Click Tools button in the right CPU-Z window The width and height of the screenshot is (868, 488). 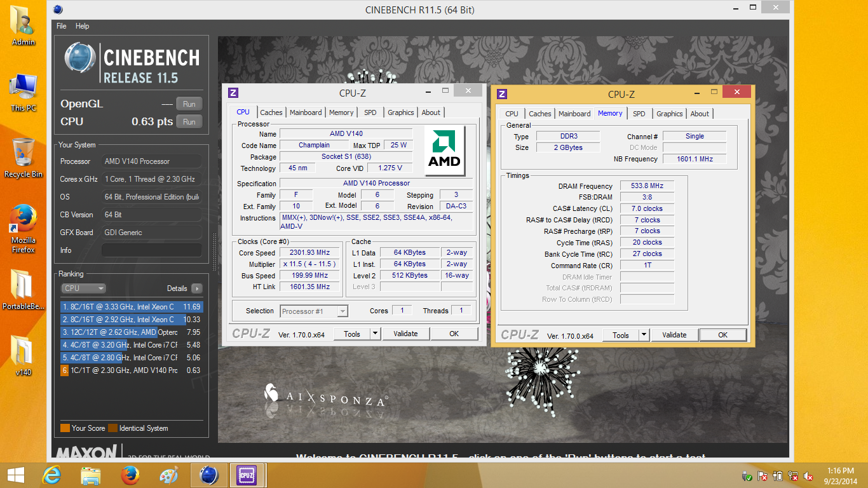pyautogui.click(x=621, y=335)
